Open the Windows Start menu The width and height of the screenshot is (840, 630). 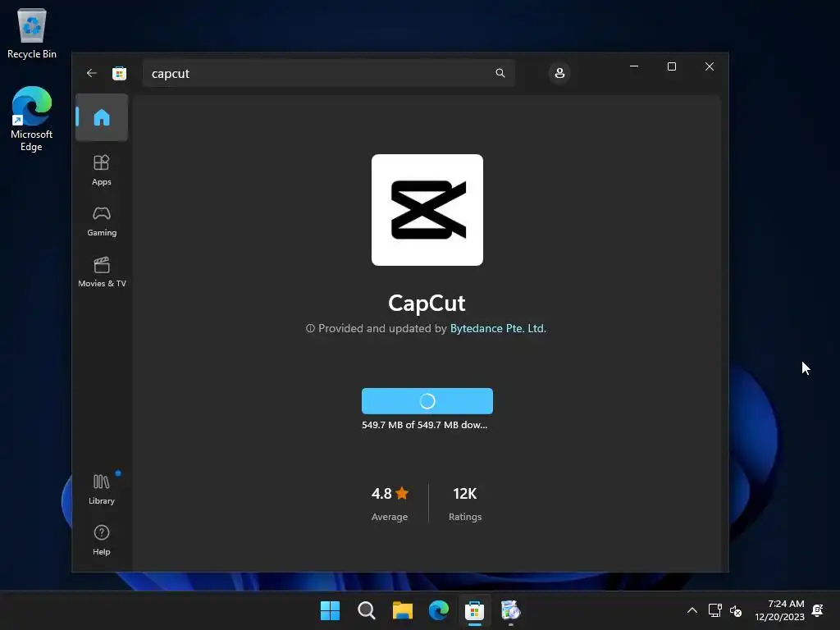[x=330, y=610]
